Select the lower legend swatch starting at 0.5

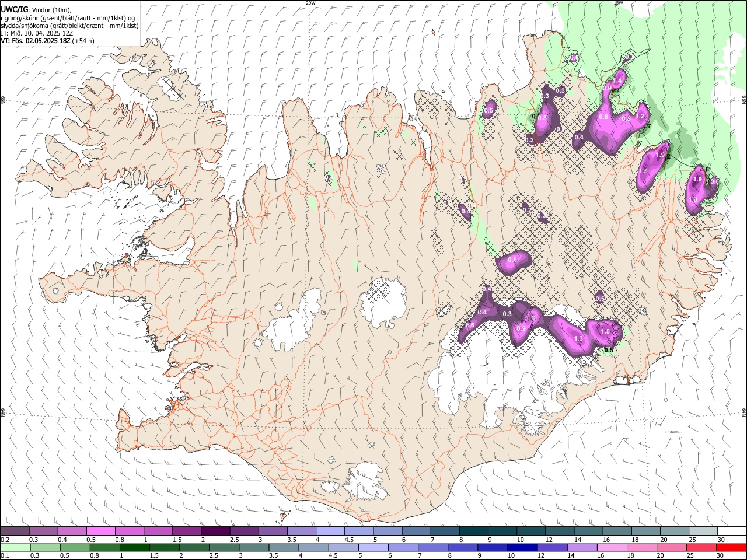[75, 548]
